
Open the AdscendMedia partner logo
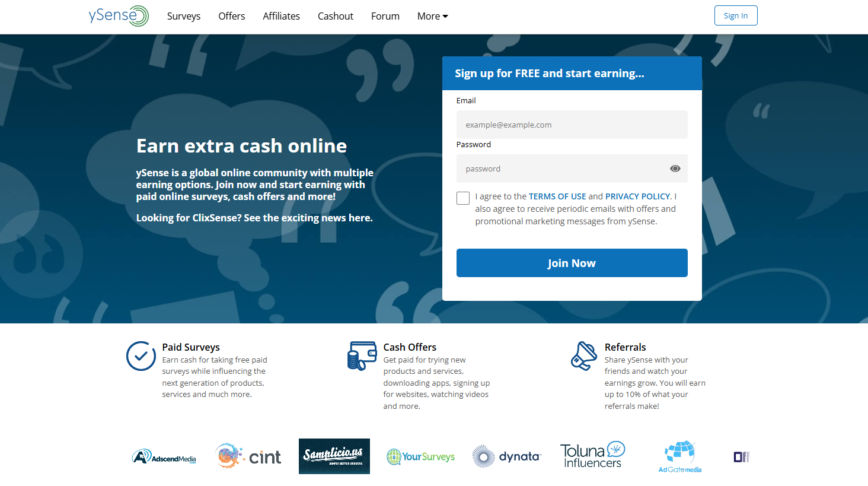(164, 457)
